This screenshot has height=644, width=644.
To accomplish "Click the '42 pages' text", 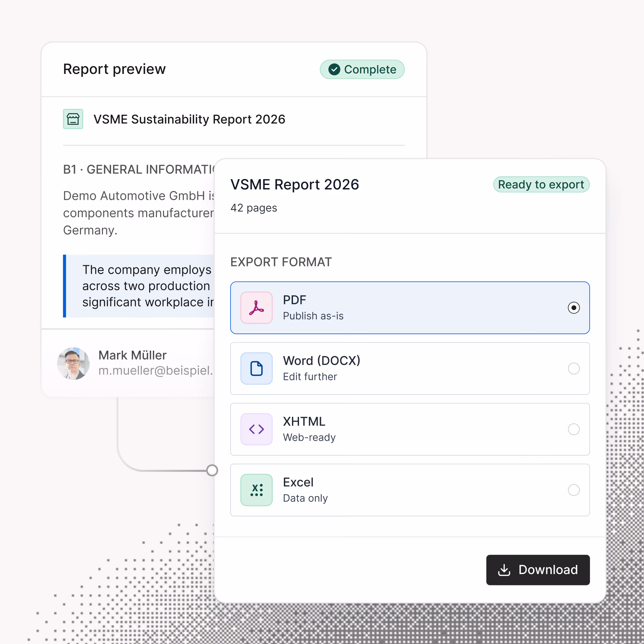I will click(254, 208).
